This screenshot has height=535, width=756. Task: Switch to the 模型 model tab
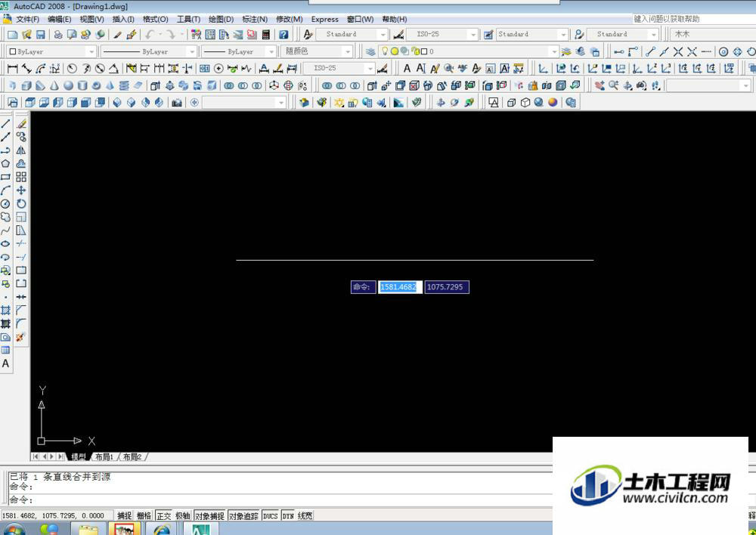[x=78, y=456]
